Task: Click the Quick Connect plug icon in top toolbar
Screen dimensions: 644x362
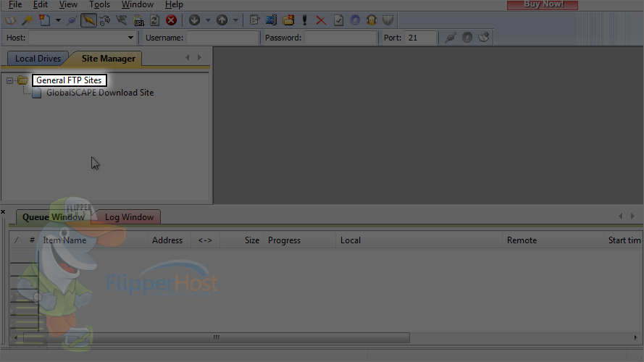Action: pos(72,20)
